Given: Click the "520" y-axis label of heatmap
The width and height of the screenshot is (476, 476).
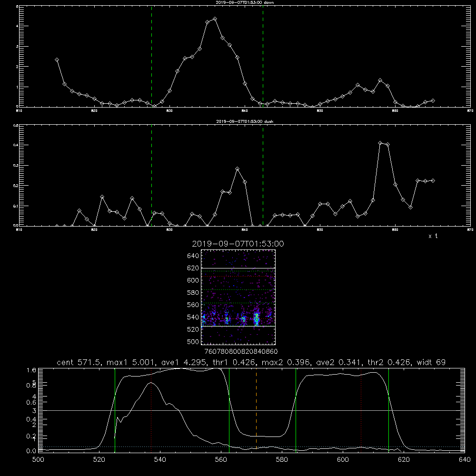Looking at the screenshot, I should click(193, 329).
